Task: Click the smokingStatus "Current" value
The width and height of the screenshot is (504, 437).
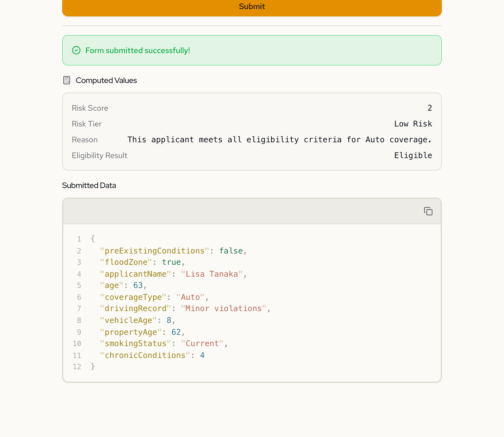Action: (202, 344)
